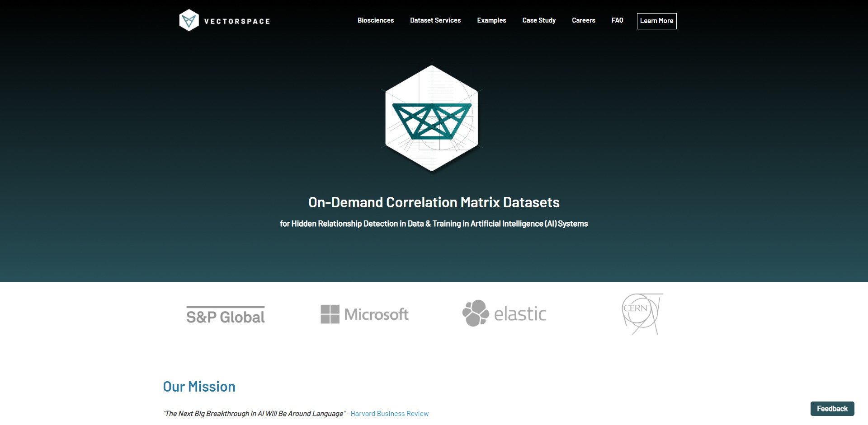This screenshot has width=868, height=425.
Task: Click the Our Mission heading
Action: [x=199, y=387]
